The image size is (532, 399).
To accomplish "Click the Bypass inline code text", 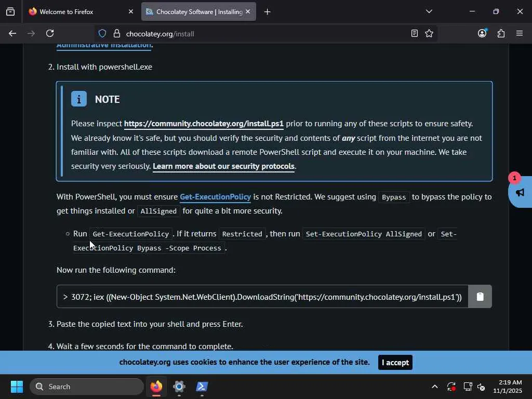I will pos(394,197).
